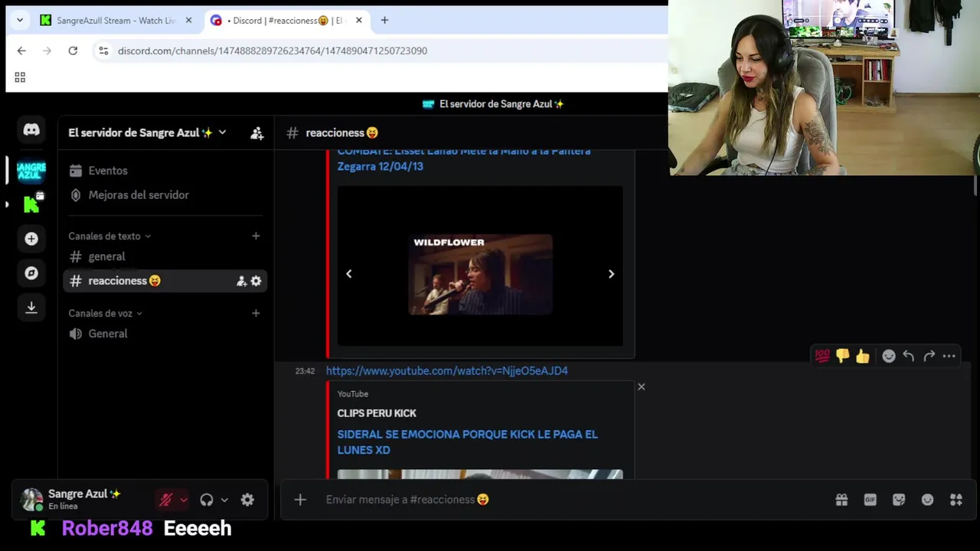
Task: Open Chrome tab search dropdown arrow
Action: coord(20,21)
